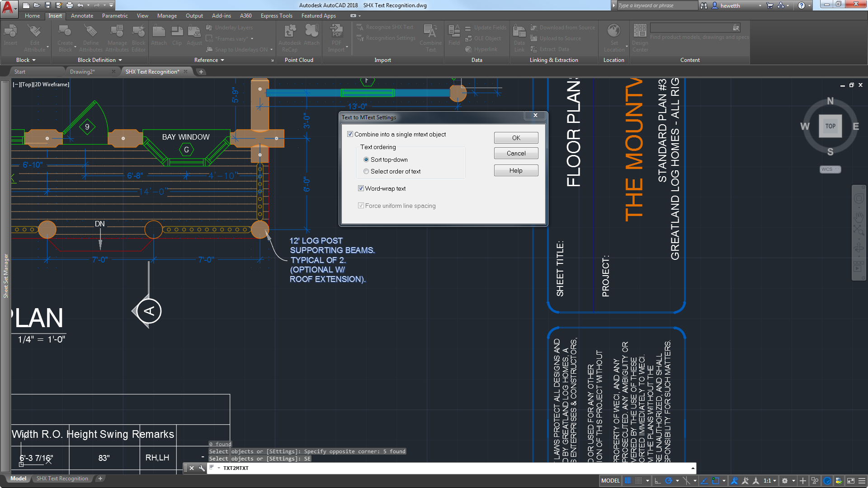Click the PDF Import icon

click(x=337, y=32)
